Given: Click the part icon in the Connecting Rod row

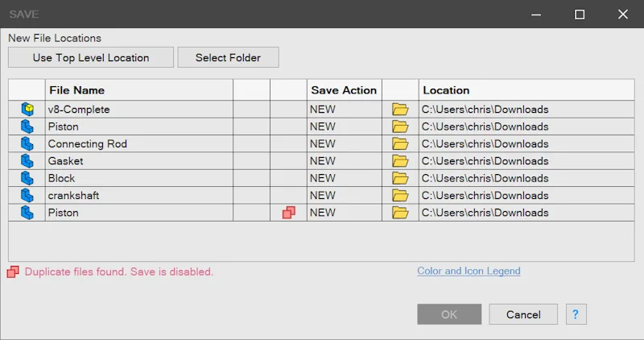Looking at the screenshot, I should click(x=27, y=144).
